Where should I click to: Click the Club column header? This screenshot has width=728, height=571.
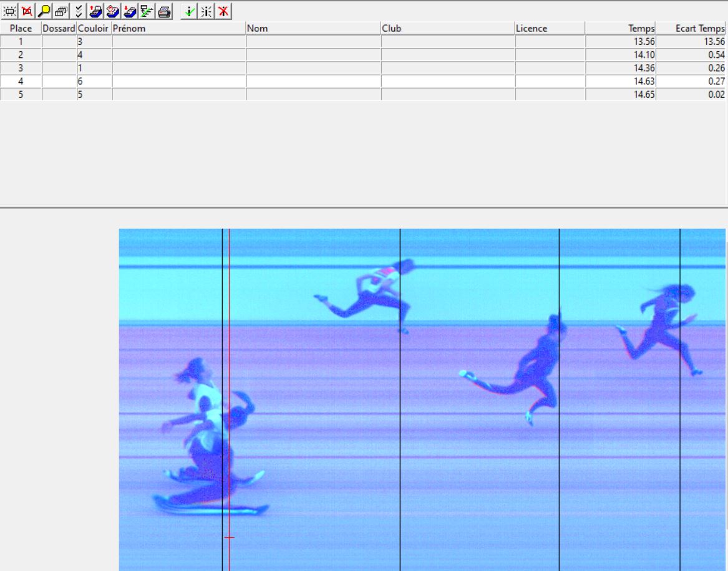coord(448,28)
